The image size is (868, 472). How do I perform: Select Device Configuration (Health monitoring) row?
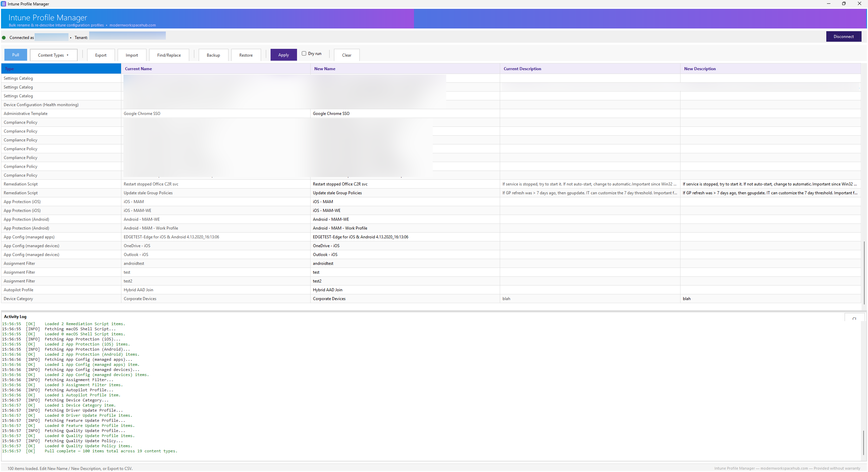click(x=61, y=105)
